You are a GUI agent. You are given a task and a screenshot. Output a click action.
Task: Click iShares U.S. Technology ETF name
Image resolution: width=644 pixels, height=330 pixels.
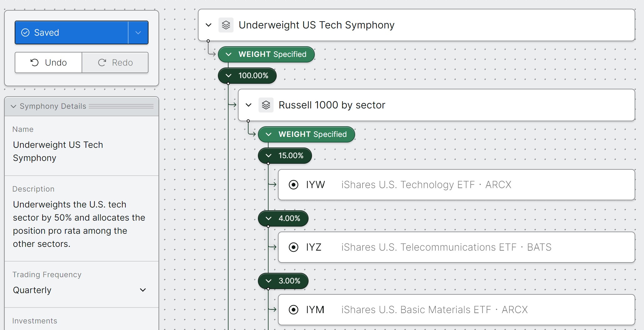coord(408,185)
